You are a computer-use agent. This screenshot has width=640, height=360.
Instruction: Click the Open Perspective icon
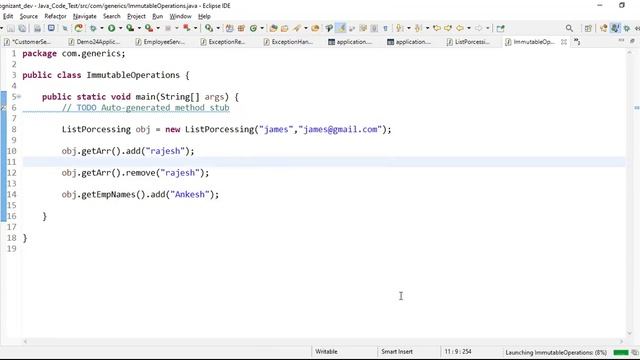pos(588,28)
